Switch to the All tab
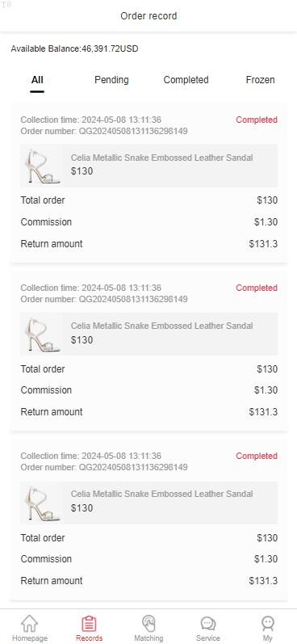Screen dimensions: 297x644 pyautogui.click(x=37, y=80)
